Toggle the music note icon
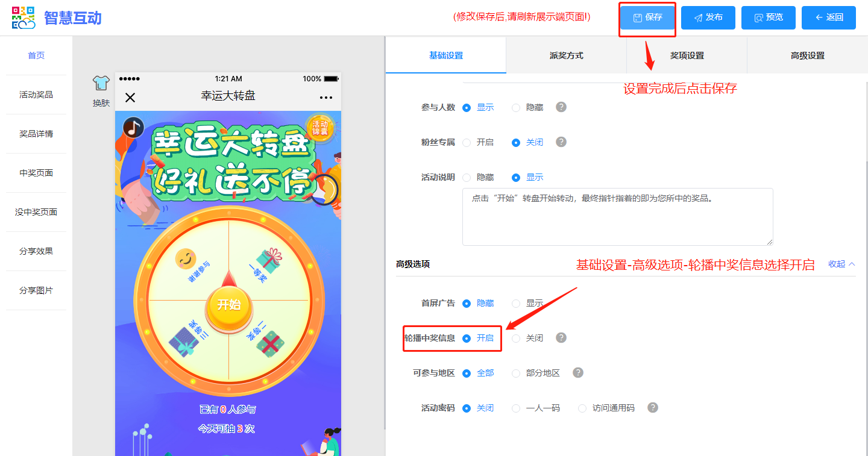The width and height of the screenshot is (868, 456). [133, 127]
